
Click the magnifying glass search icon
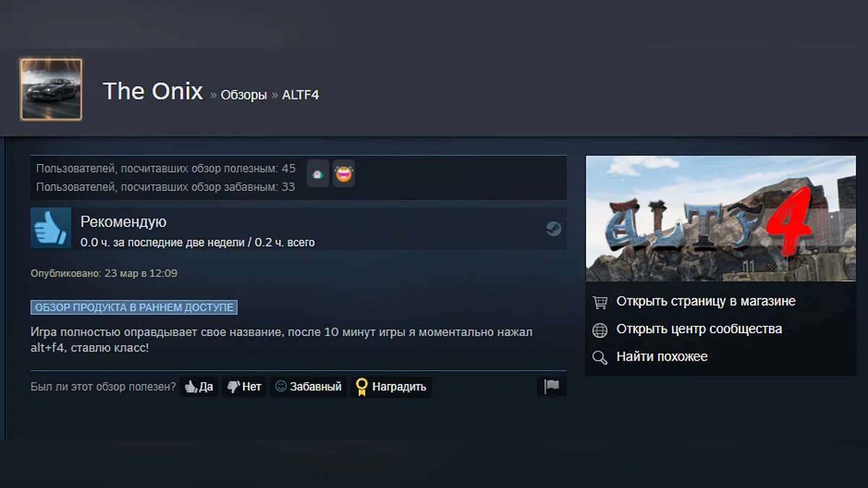tap(600, 357)
